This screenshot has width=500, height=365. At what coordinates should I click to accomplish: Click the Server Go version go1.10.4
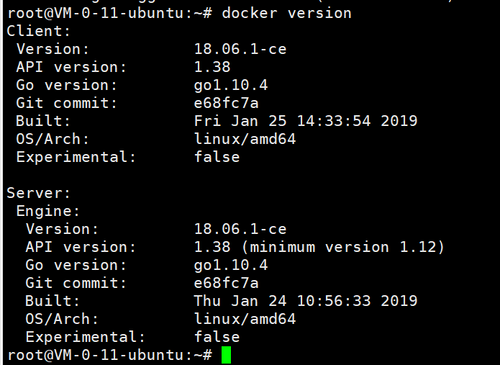coord(231,266)
